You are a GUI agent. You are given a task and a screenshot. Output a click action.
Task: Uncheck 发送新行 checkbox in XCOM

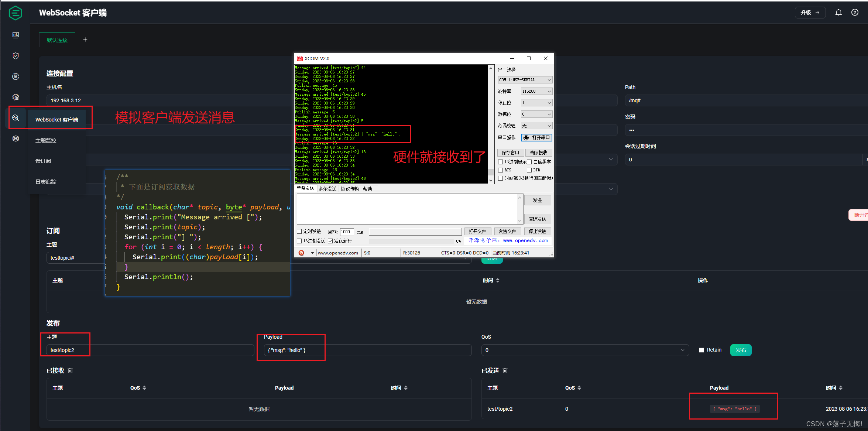click(x=330, y=241)
